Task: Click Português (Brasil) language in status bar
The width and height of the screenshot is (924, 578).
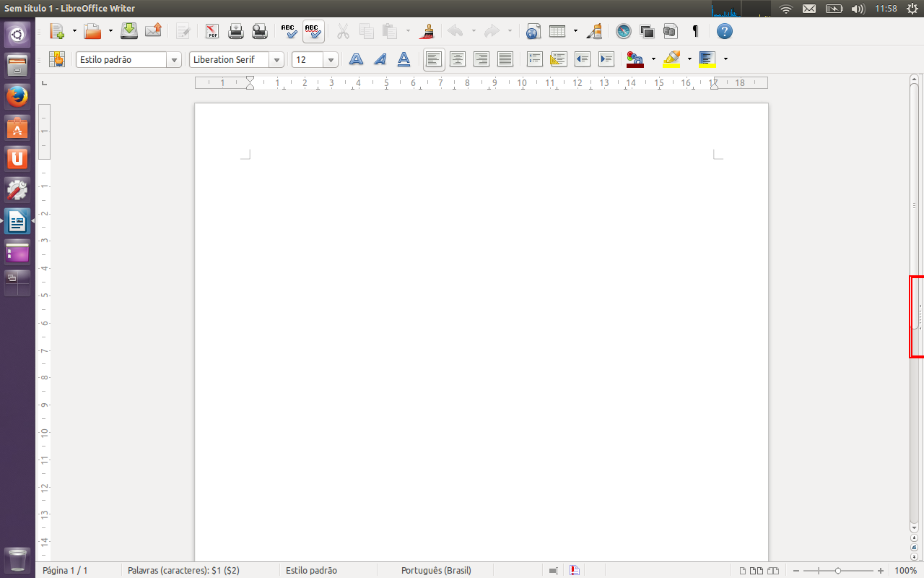Action: click(x=436, y=570)
